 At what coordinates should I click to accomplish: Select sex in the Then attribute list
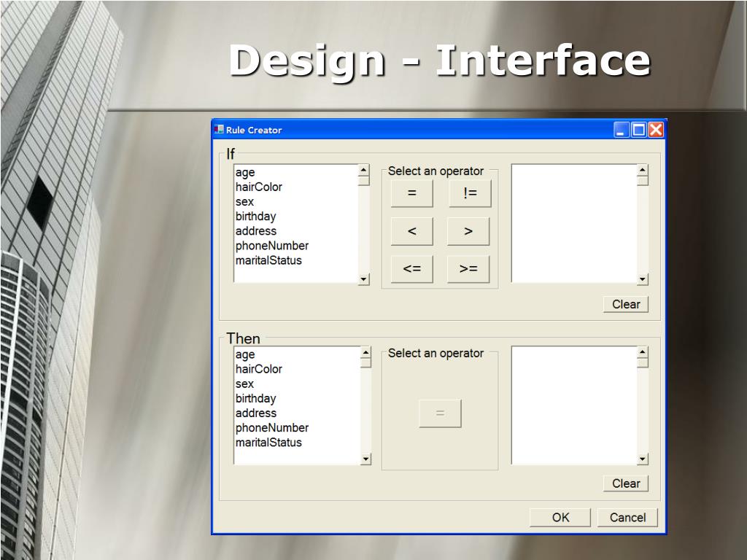[244, 384]
